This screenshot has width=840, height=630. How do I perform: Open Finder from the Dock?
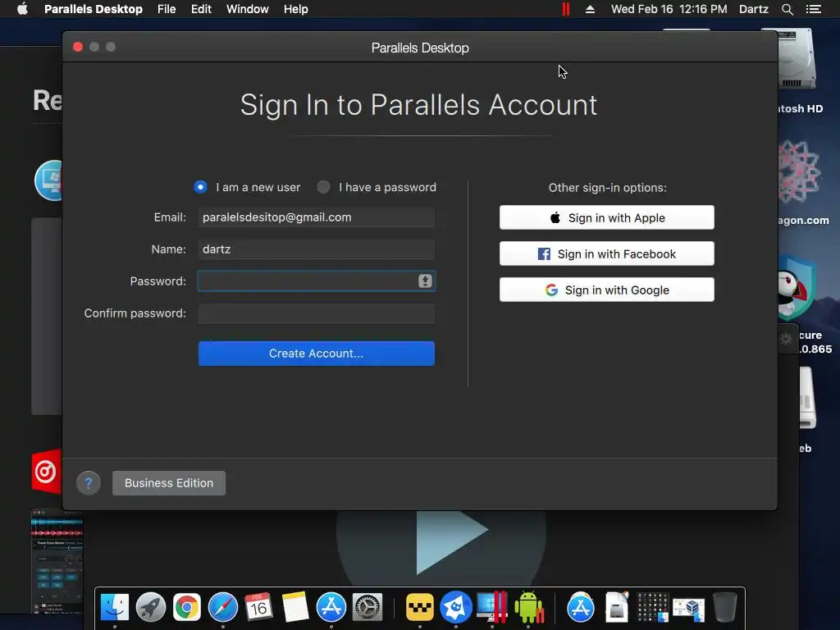click(x=115, y=607)
